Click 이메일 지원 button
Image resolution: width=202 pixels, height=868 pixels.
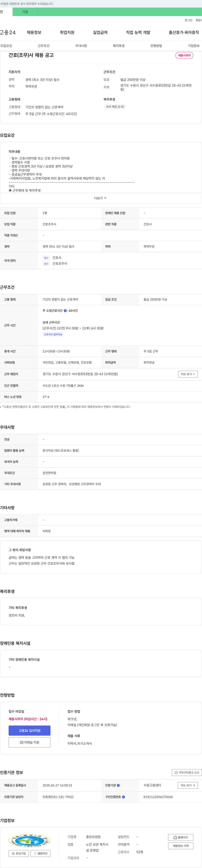[30, 742]
